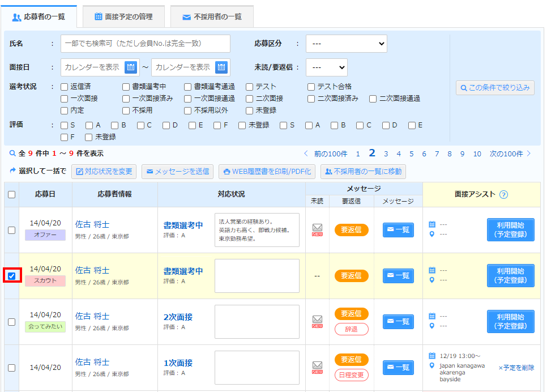Click 次の100件 pagination link

coord(506,154)
